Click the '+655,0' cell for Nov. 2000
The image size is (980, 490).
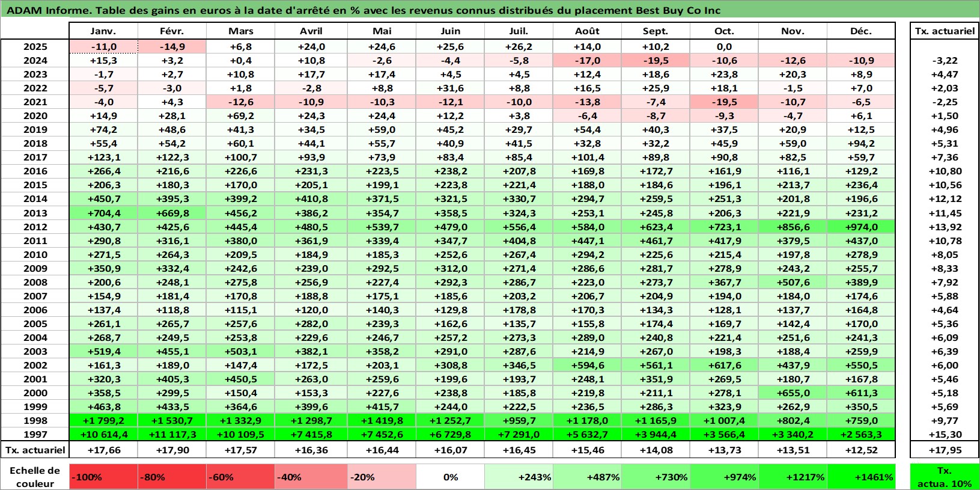[x=793, y=393]
